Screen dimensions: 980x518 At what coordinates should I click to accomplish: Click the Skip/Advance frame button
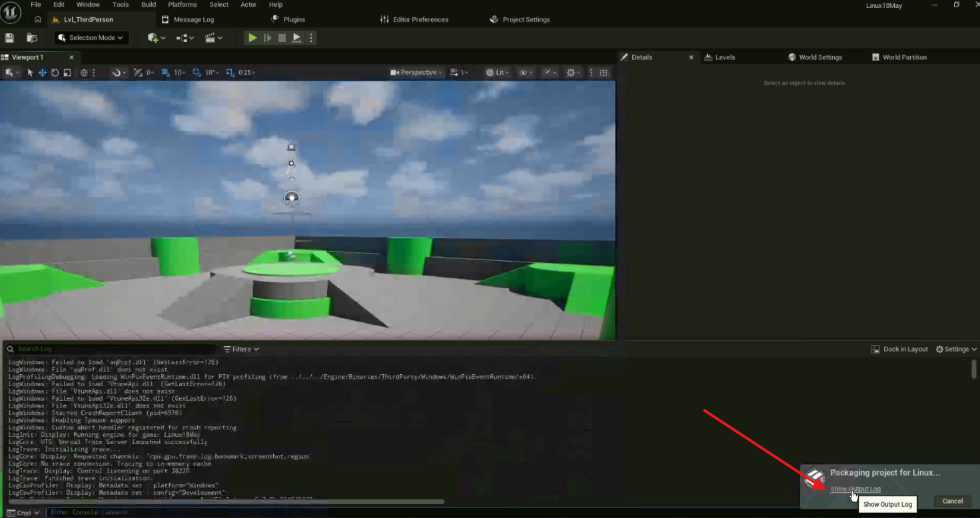tap(268, 38)
